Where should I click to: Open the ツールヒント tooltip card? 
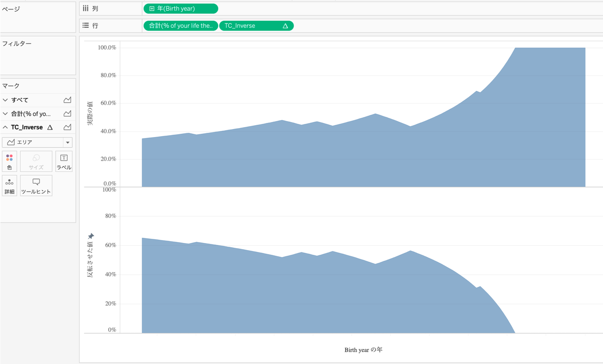tap(36, 186)
